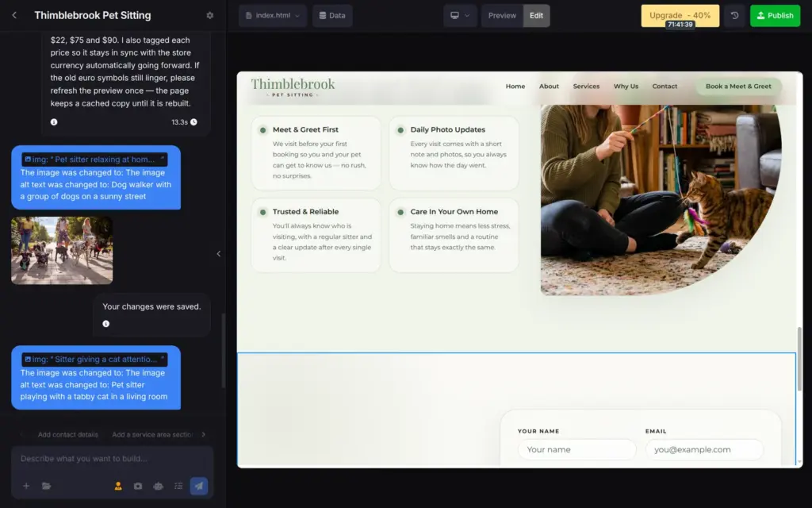Select 'Add contact details' suggestion
The image size is (812, 508).
point(68,434)
